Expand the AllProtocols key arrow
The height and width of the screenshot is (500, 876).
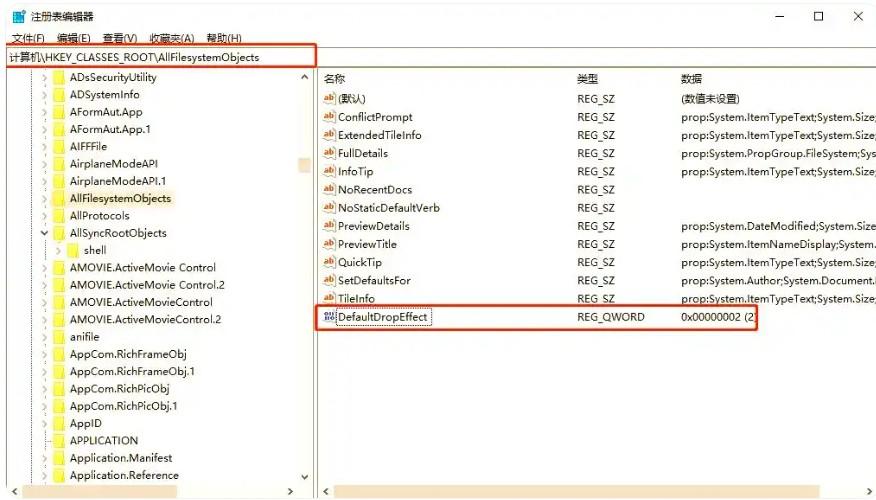coord(44,216)
